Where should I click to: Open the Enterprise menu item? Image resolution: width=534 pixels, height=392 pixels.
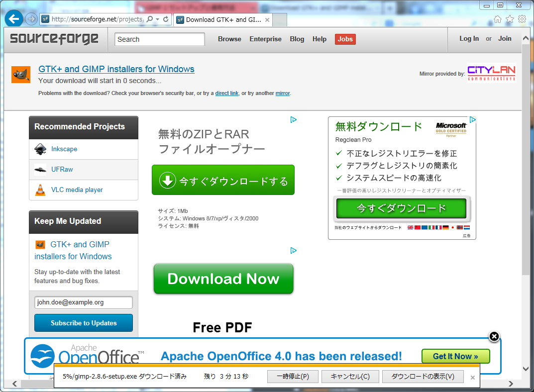tap(266, 39)
